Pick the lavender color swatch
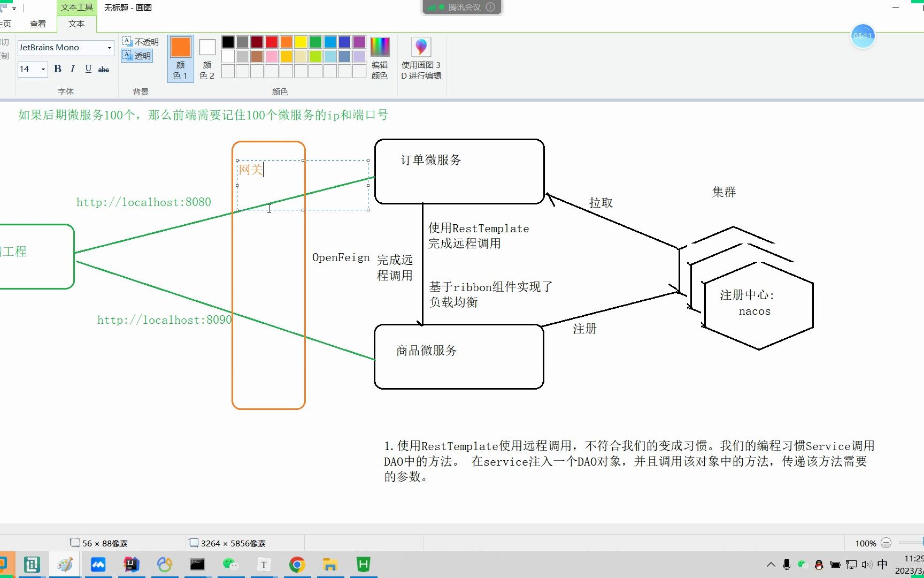This screenshot has width=924, height=578. tap(359, 56)
